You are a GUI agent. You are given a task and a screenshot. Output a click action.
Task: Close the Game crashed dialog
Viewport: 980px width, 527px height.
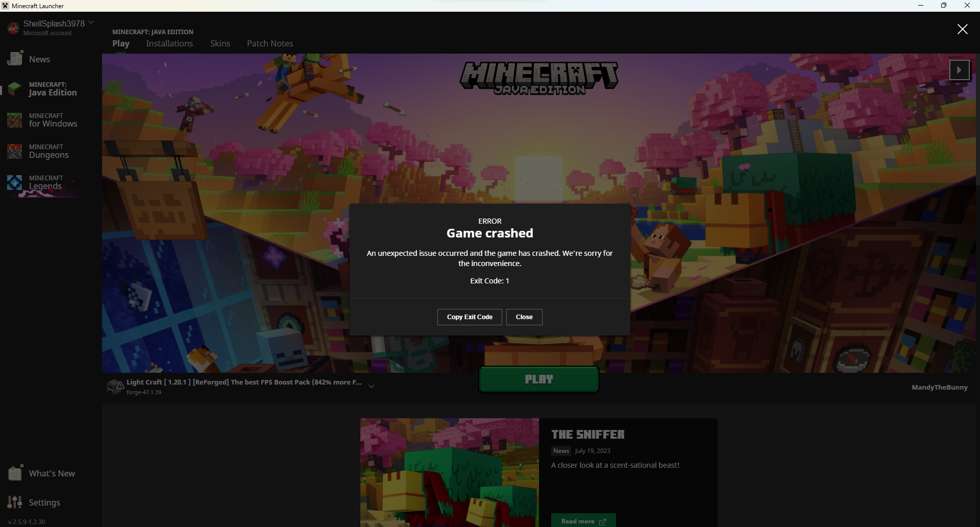(x=524, y=317)
